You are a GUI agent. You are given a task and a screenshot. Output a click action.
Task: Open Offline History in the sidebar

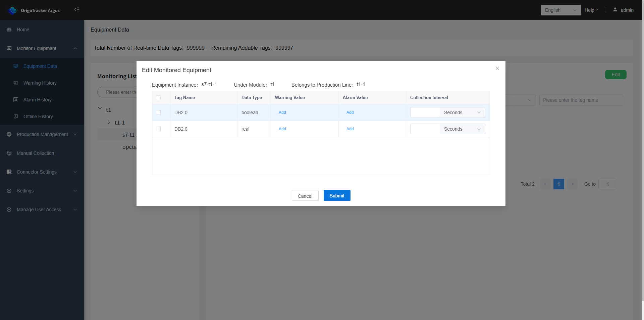point(38,117)
